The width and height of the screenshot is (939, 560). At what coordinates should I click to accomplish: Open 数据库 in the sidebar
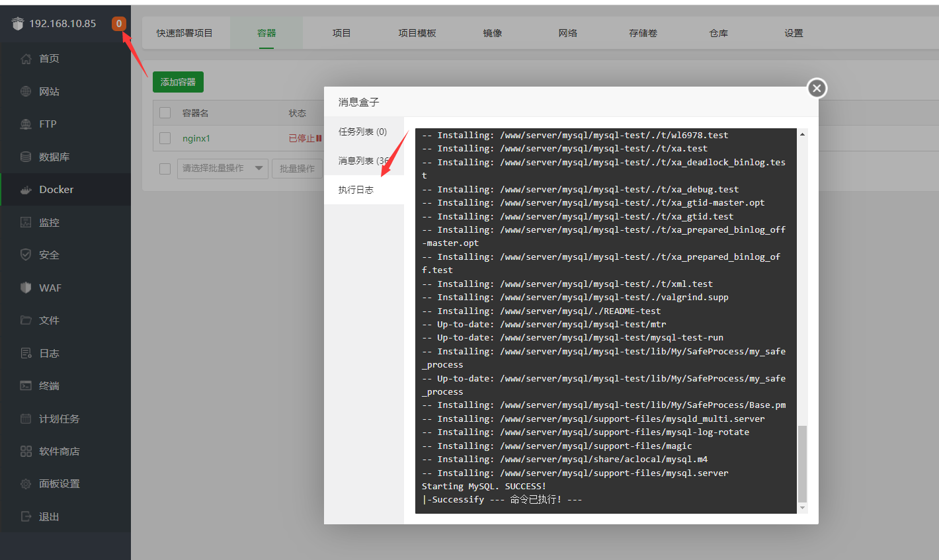pos(54,157)
